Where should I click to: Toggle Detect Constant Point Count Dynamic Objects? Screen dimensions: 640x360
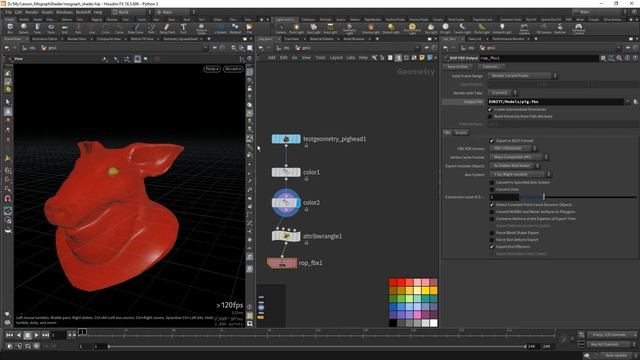(x=492, y=204)
